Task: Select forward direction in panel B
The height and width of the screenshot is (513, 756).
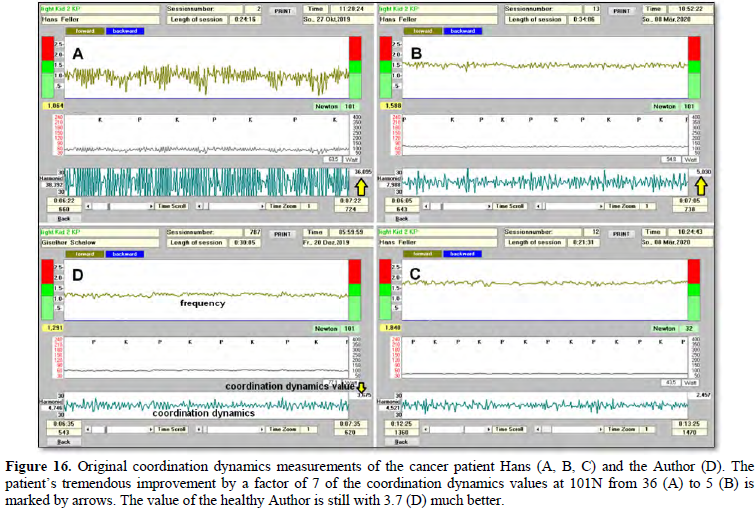Action: (x=423, y=31)
